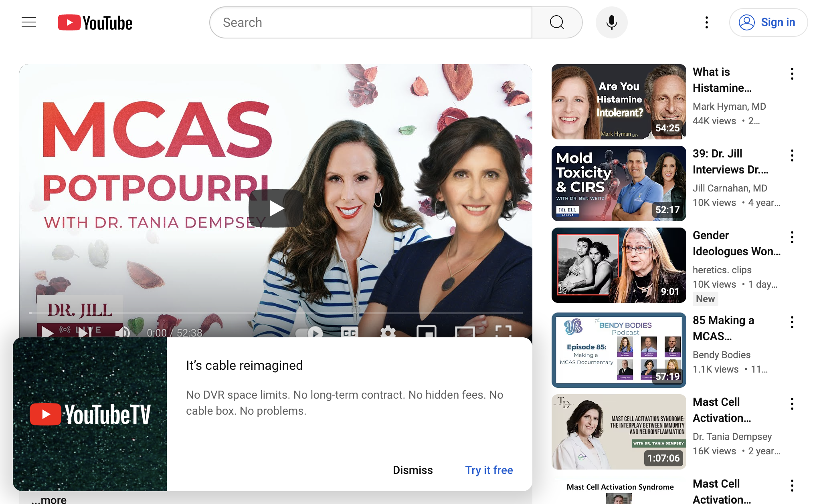
Task: Click the YouTube TV promo image
Action: pyautogui.click(x=90, y=414)
